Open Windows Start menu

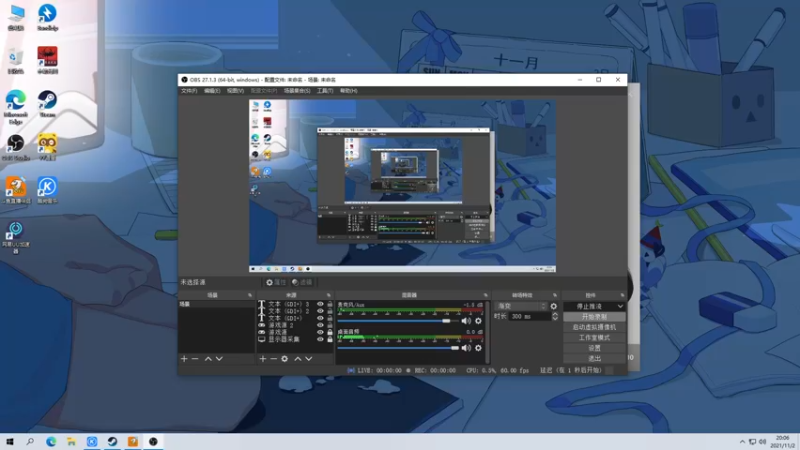click(x=10, y=441)
